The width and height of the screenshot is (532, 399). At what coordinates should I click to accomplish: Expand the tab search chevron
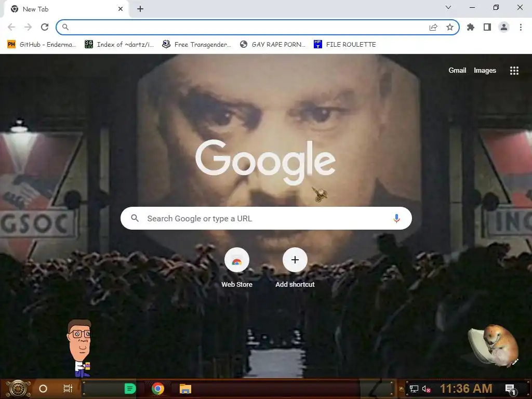tap(448, 7)
